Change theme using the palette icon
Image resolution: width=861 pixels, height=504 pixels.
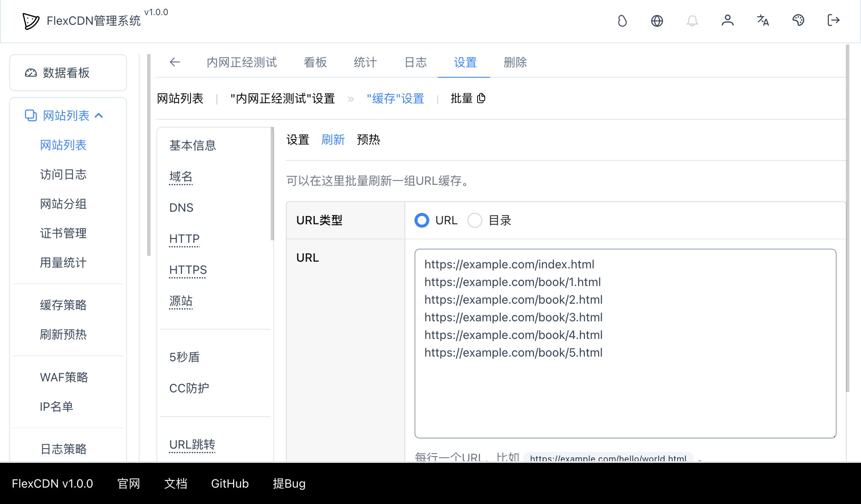pos(798,21)
